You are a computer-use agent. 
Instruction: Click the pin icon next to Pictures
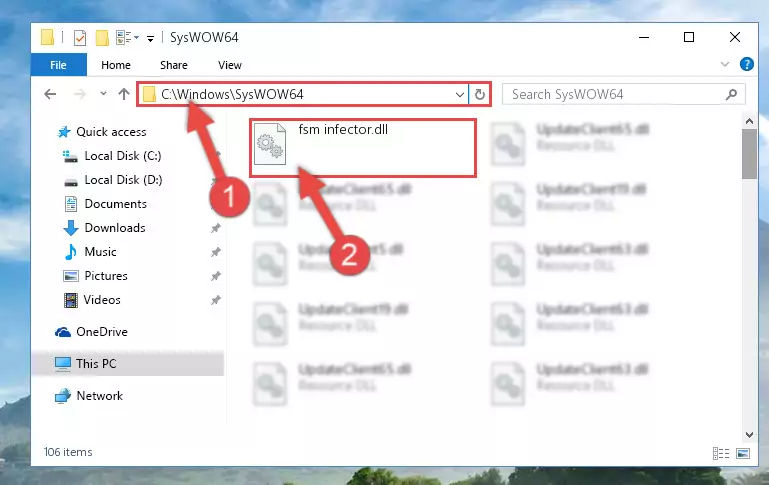[x=215, y=276]
